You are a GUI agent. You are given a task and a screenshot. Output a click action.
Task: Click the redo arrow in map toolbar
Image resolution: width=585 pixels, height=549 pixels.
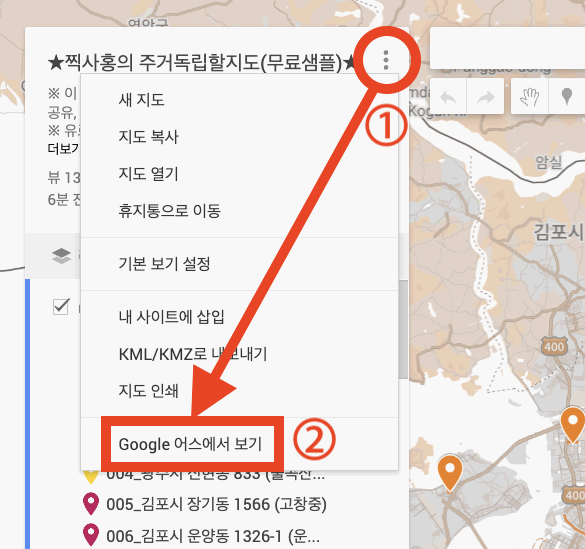click(485, 96)
